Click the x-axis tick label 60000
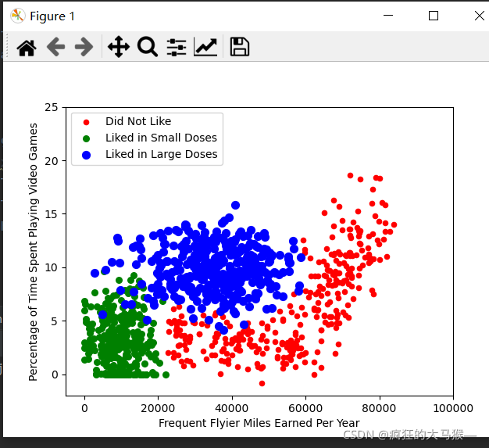The width and height of the screenshot is (489, 448). pyautogui.click(x=305, y=408)
